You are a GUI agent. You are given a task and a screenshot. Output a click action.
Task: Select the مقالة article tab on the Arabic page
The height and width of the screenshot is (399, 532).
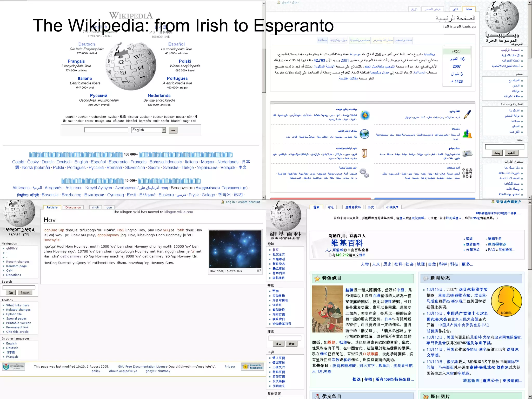(469, 9)
